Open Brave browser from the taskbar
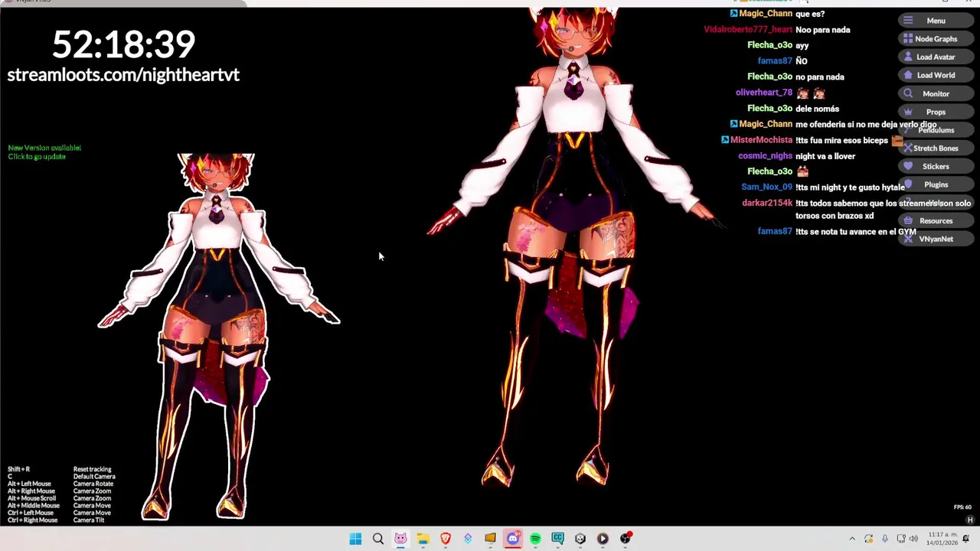The image size is (980, 551). tap(446, 539)
